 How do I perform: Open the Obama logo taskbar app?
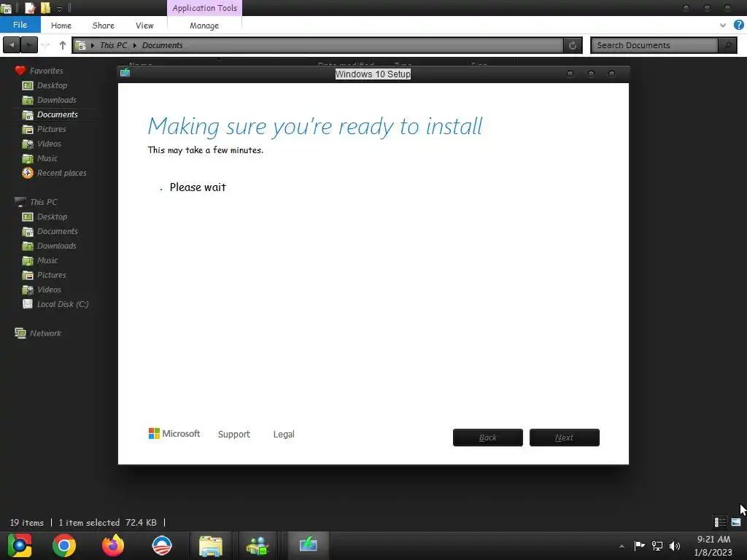click(x=162, y=545)
